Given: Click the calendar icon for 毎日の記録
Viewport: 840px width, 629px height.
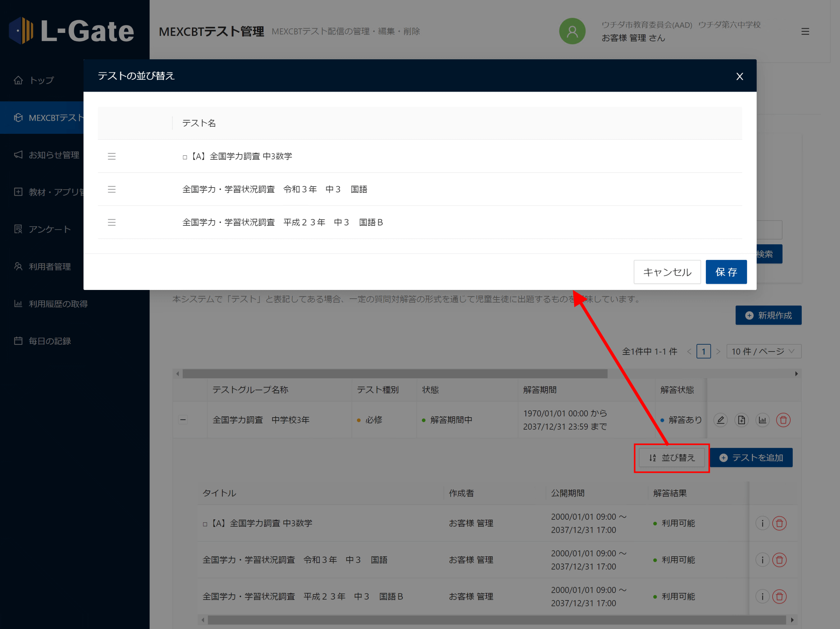Looking at the screenshot, I should [18, 341].
